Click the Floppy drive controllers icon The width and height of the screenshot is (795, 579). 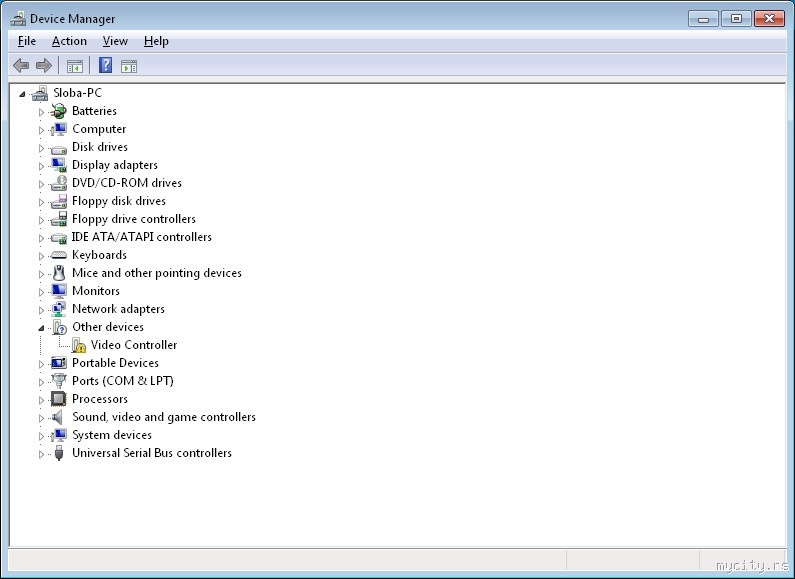point(59,219)
